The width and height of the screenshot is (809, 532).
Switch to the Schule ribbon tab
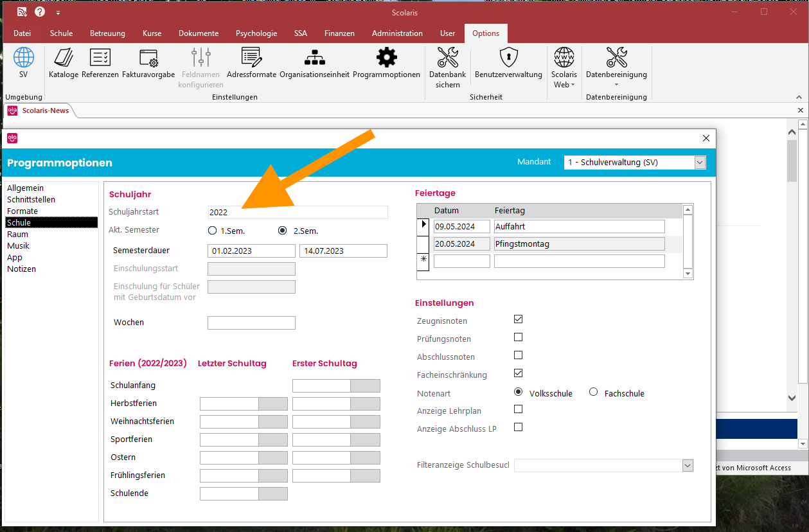(x=61, y=33)
